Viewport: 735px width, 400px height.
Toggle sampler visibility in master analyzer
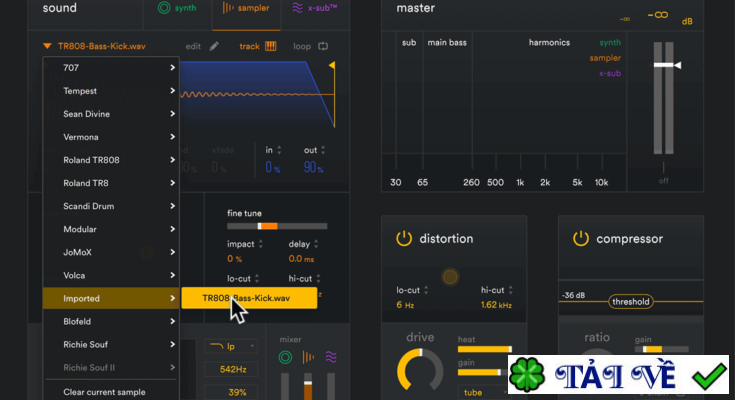pos(605,58)
